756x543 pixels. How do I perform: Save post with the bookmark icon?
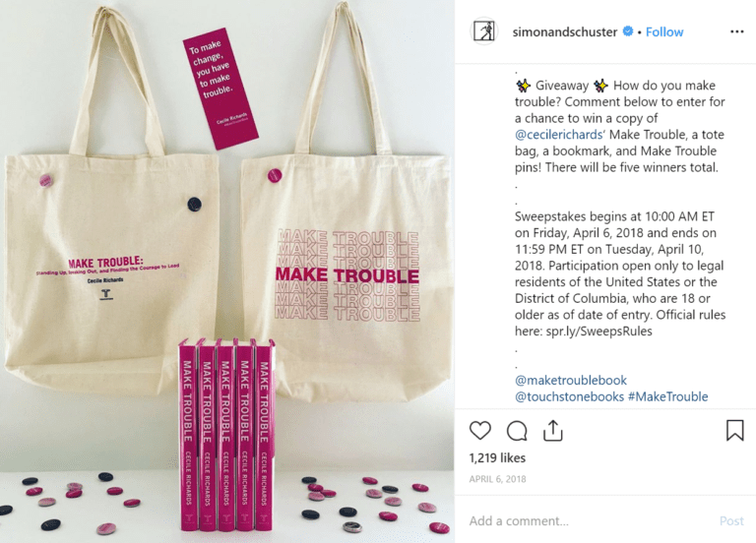pyautogui.click(x=734, y=430)
